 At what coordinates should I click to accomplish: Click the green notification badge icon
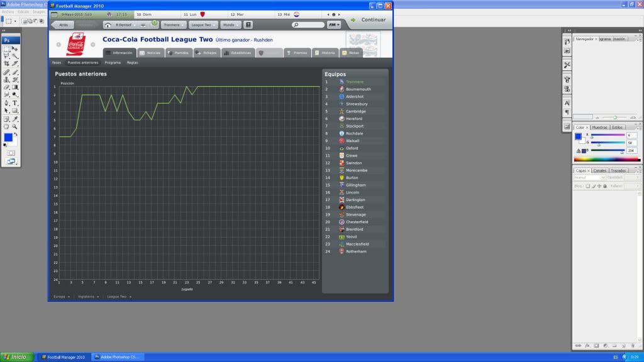[x=155, y=23]
